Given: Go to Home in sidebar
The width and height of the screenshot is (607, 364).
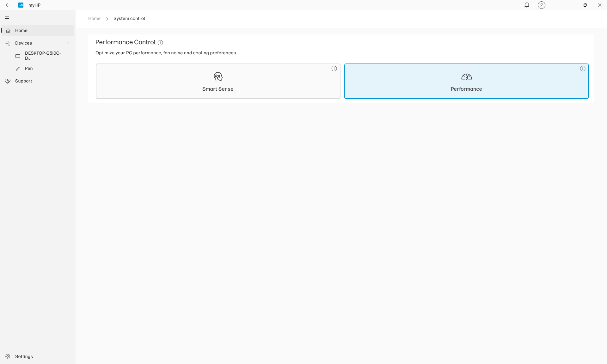Looking at the screenshot, I should [x=21, y=30].
